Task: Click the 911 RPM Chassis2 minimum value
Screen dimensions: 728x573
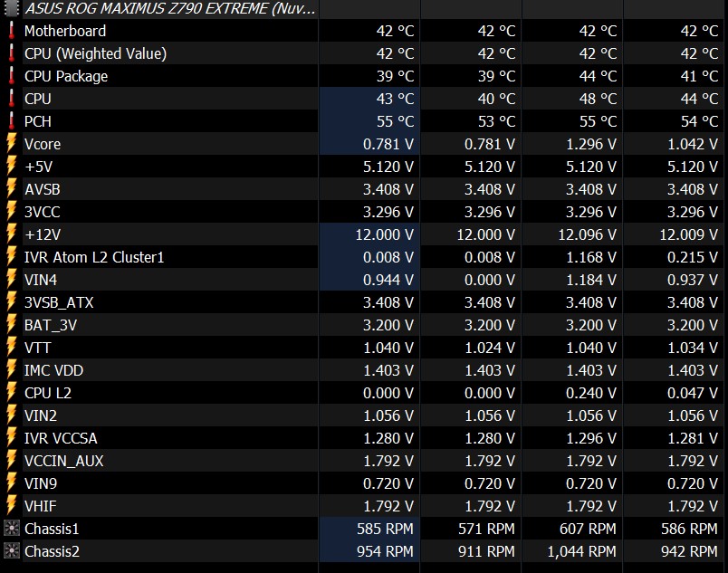Action: tap(486, 551)
